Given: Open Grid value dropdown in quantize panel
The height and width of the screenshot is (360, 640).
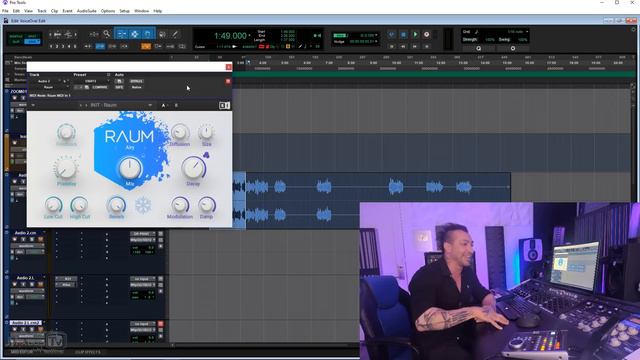Looking at the screenshot, I should pyautogui.click(x=527, y=31).
